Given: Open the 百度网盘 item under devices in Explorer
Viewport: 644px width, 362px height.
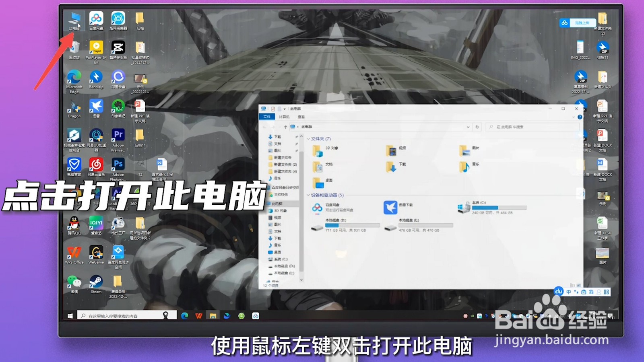Looking at the screenshot, I should coord(333,208).
